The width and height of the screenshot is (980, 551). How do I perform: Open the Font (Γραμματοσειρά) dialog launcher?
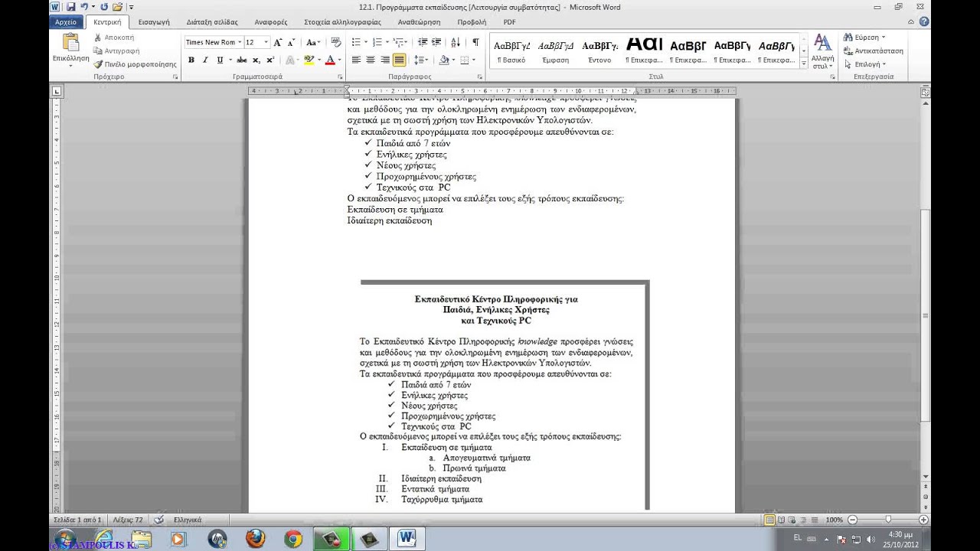[x=340, y=77]
